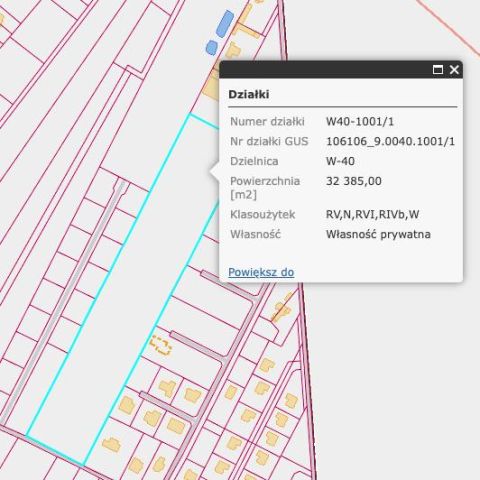Maximize the Działki info popup
The height and width of the screenshot is (480, 480).
point(438,70)
